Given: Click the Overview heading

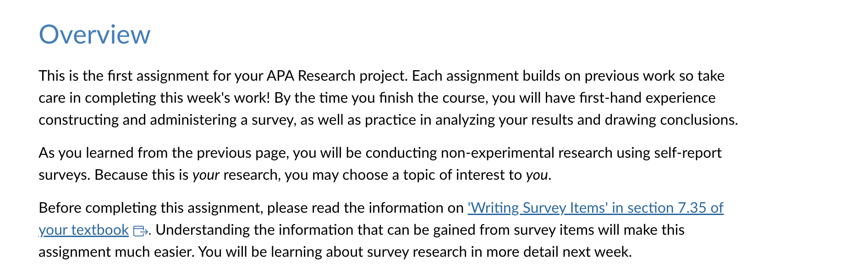Looking at the screenshot, I should [x=94, y=34].
